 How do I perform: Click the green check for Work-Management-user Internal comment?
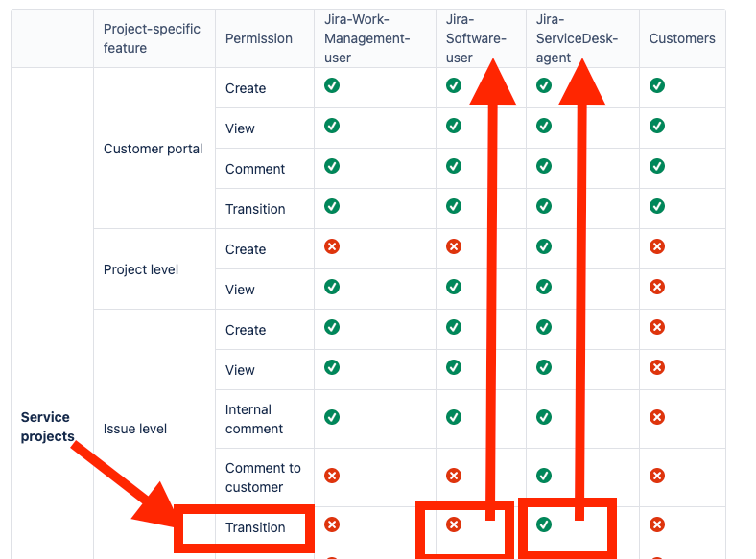pyautogui.click(x=332, y=417)
